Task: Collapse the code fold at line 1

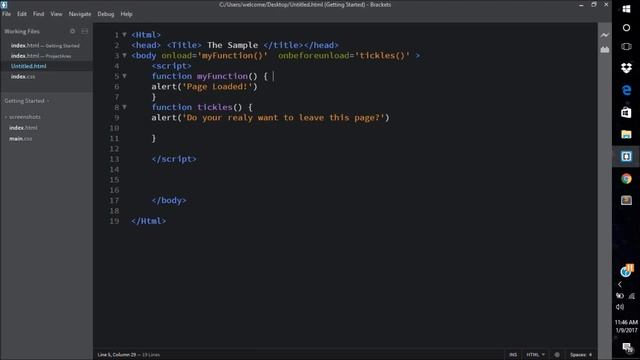Action: (124, 35)
